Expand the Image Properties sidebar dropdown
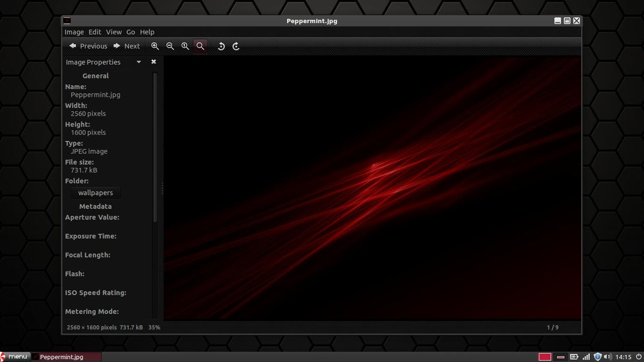 coord(139,62)
